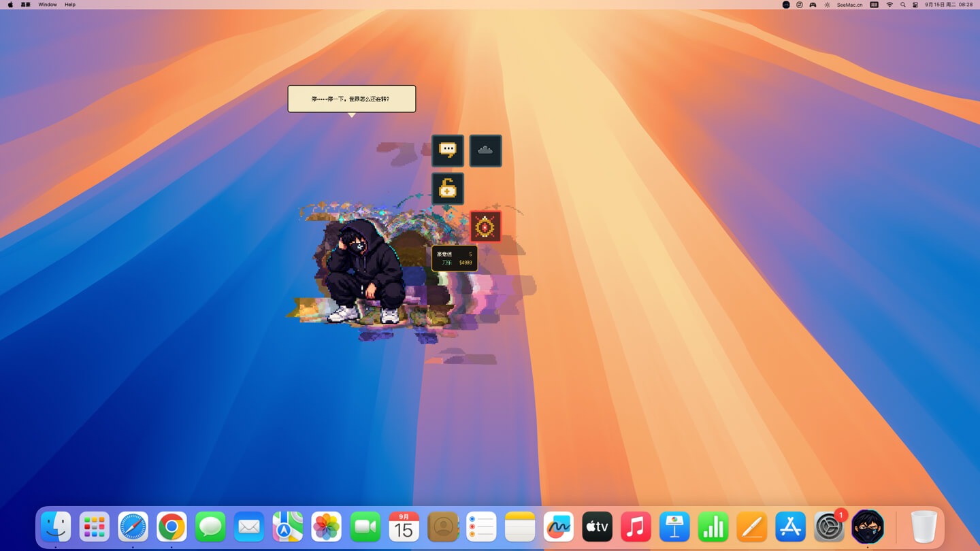
Task: Click the crouching hooded pixel character
Action: (364, 271)
